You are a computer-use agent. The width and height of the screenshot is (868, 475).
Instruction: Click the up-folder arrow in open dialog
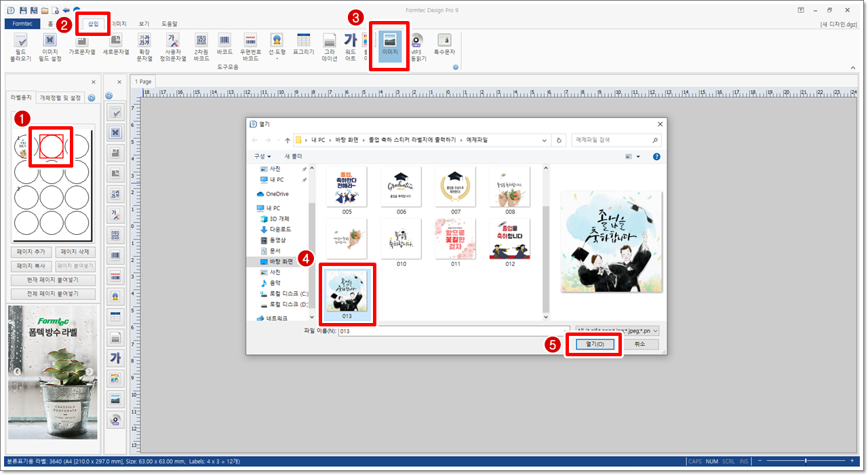click(x=288, y=140)
